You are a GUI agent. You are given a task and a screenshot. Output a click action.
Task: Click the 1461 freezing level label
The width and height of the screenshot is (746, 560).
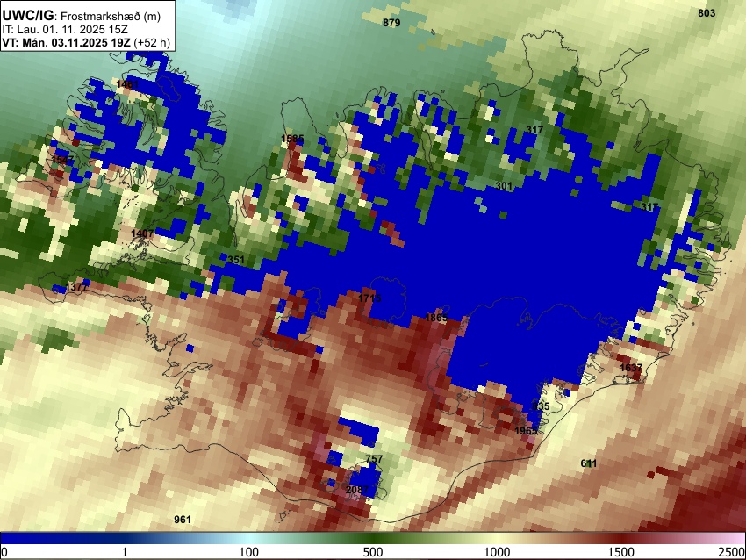point(127,84)
